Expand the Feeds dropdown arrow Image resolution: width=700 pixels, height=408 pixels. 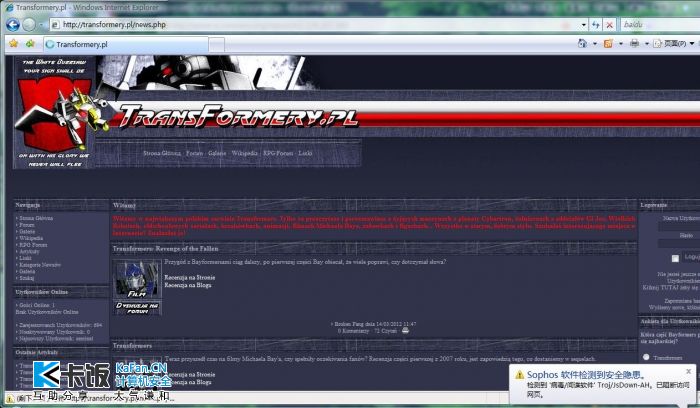621,44
